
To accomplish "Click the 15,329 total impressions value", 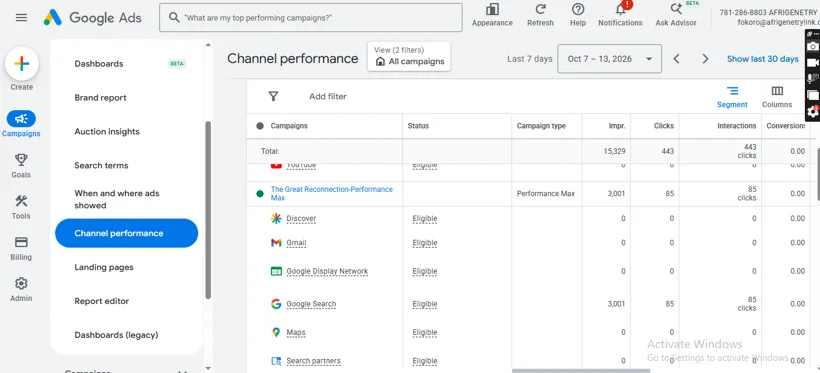I will point(614,151).
